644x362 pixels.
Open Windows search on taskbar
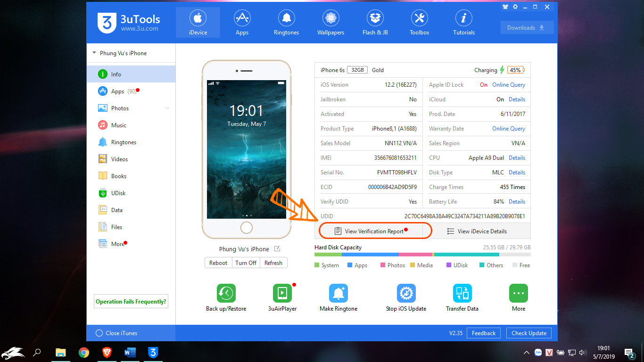pyautogui.click(x=37, y=352)
